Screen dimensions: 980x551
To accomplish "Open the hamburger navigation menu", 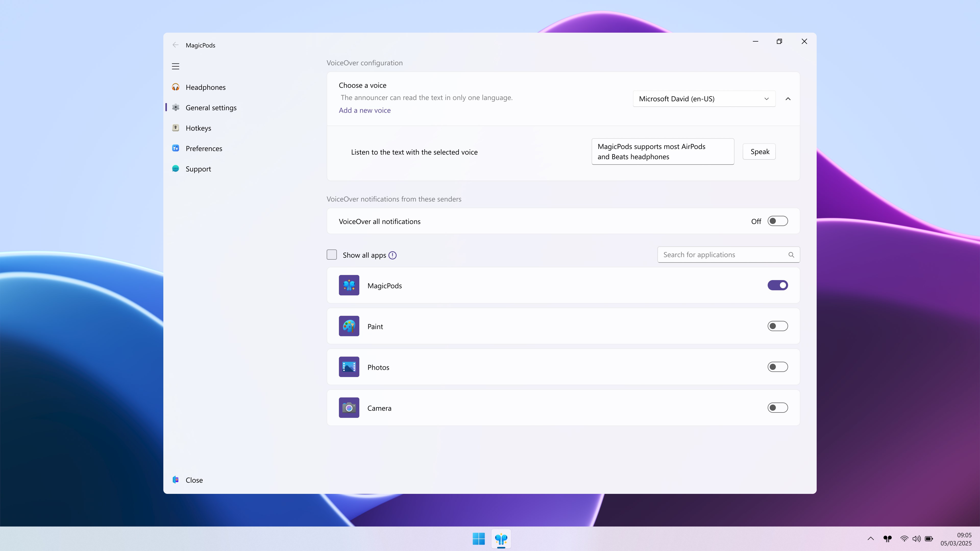I will (175, 66).
